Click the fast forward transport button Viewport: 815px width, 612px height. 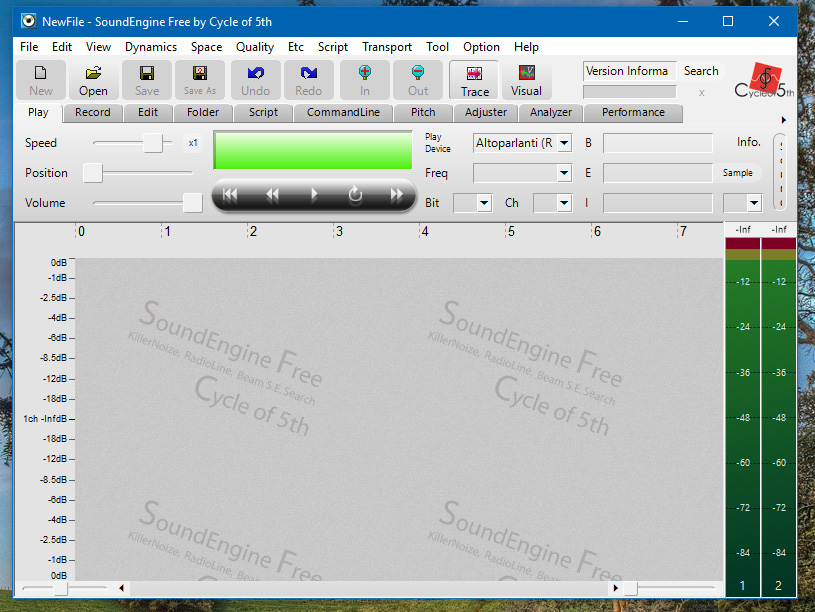[397, 195]
